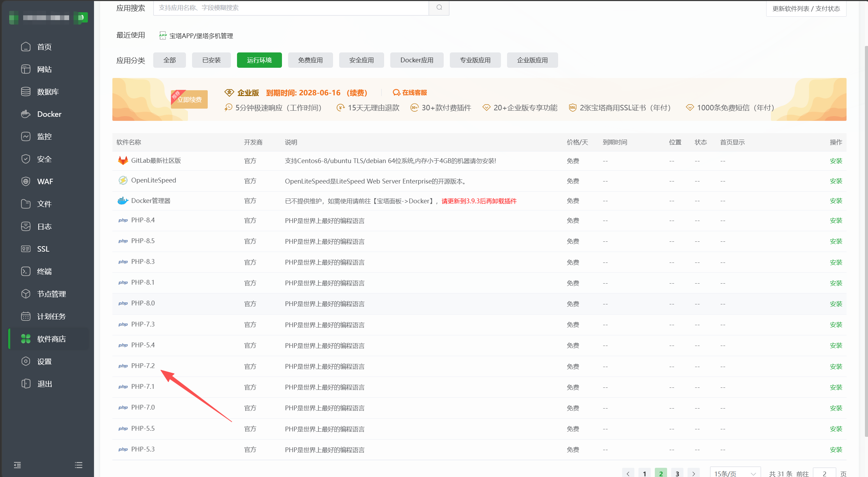Click the Docker whale icon in sidebar
Viewport: 868px width, 477px height.
(26, 114)
